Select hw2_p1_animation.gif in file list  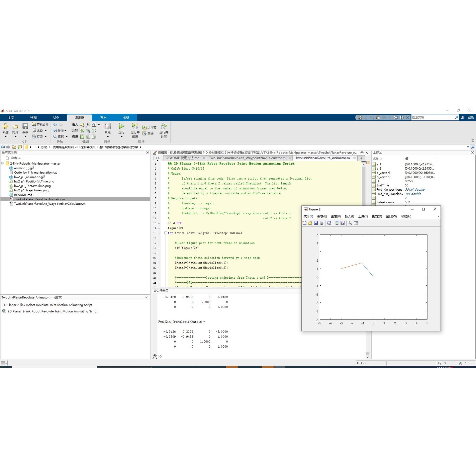[29, 177]
